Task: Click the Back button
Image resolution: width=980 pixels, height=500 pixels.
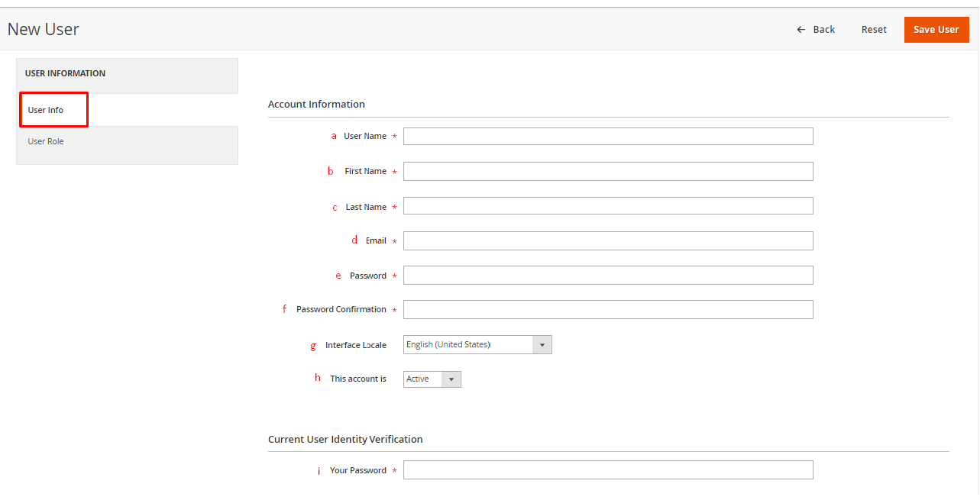Action: click(x=815, y=29)
